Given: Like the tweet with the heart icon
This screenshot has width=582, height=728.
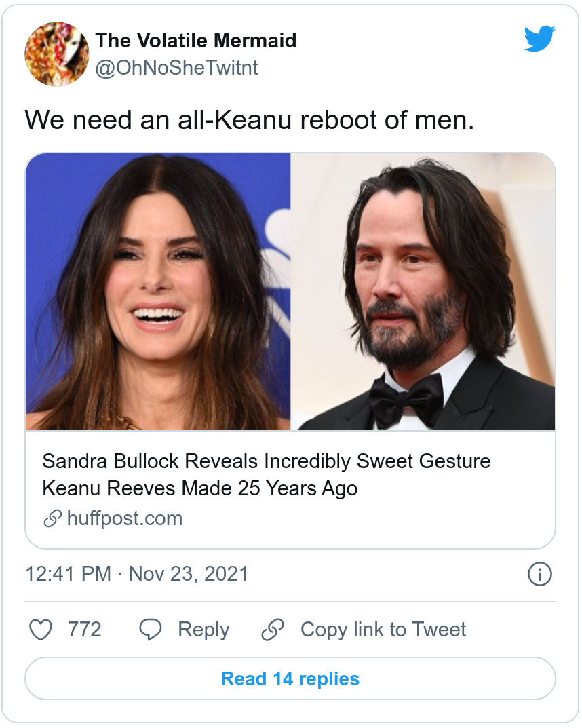Looking at the screenshot, I should [41, 630].
